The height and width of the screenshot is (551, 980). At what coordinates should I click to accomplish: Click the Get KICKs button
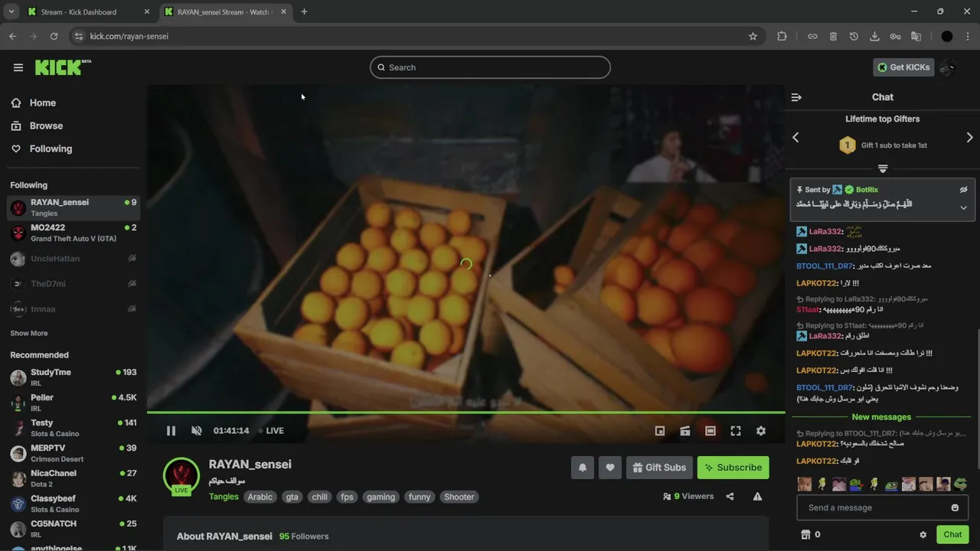[x=903, y=67]
